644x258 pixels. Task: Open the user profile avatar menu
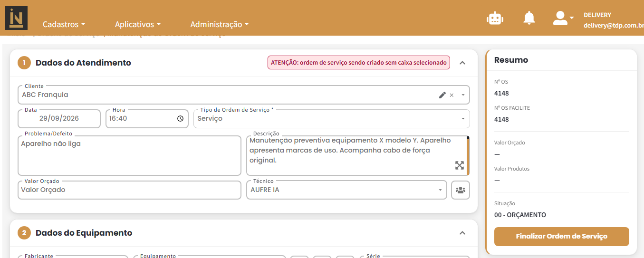pos(563,18)
